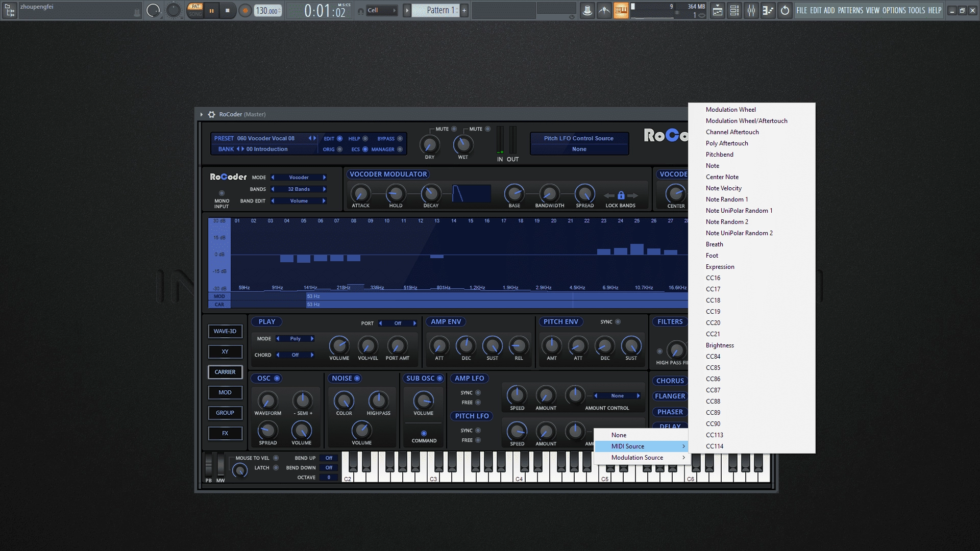Click the pause button in transport
The image size is (980, 551).
[x=211, y=10]
